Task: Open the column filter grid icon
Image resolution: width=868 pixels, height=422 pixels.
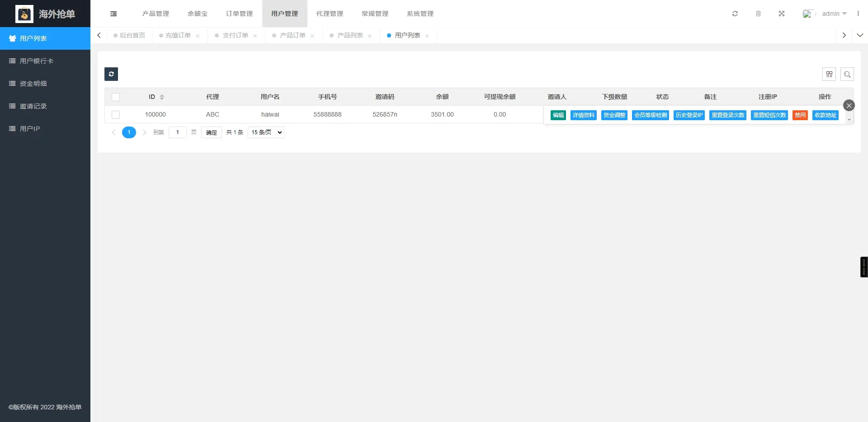Action: tap(829, 74)
